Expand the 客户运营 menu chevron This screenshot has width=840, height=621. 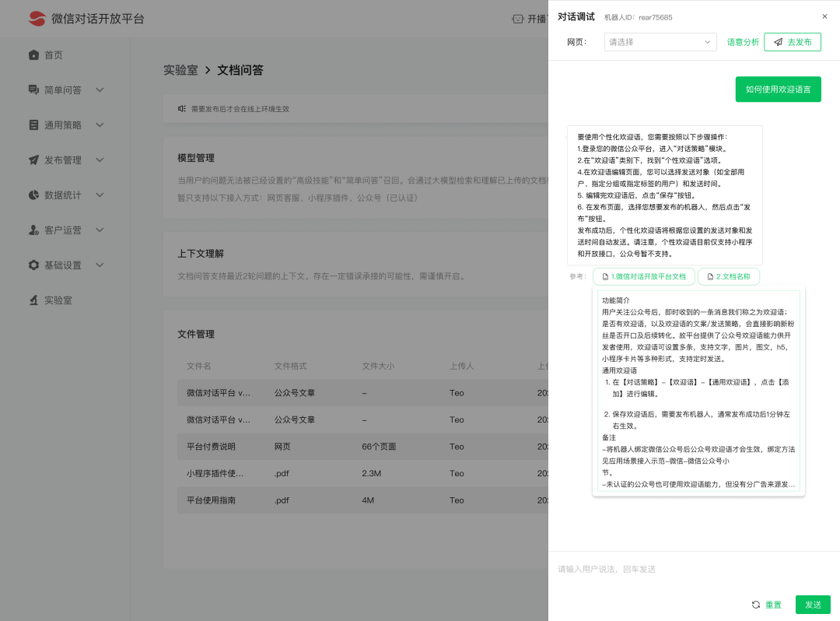100,230
